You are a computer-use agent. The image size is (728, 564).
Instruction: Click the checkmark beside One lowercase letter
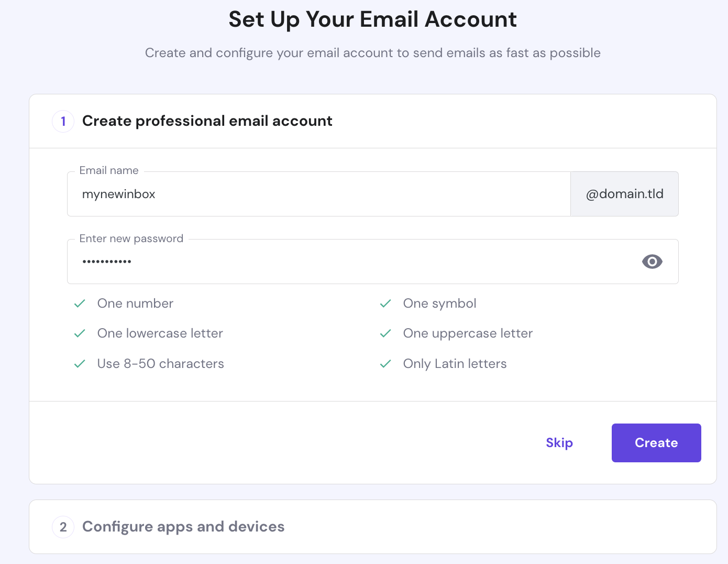point(80,333)
